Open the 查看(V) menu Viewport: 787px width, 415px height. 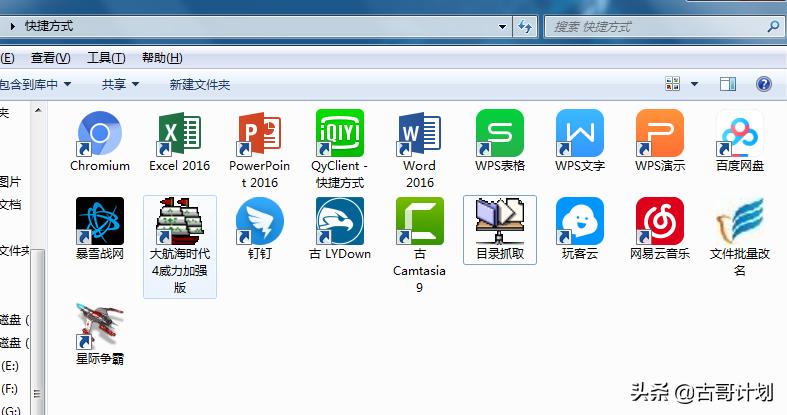[x=51, y=58]
